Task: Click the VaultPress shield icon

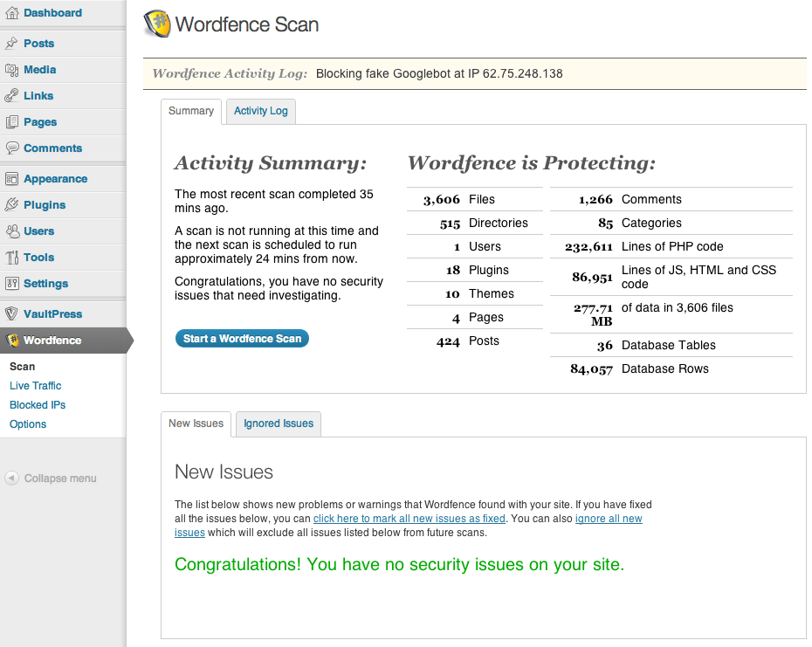Action: tap(11, 314)
